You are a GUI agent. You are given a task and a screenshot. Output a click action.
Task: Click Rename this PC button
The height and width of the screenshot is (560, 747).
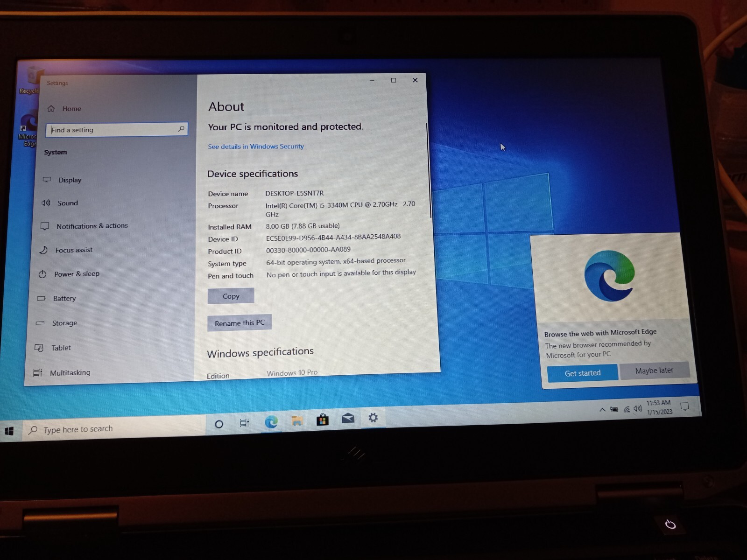[x=240, y=322]
